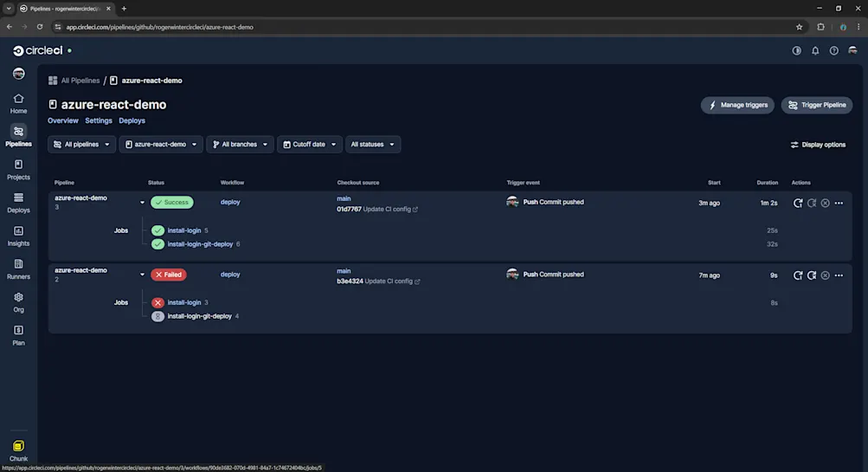Click the browser address bar URL
Screen dimensions: 868x472
160,27
